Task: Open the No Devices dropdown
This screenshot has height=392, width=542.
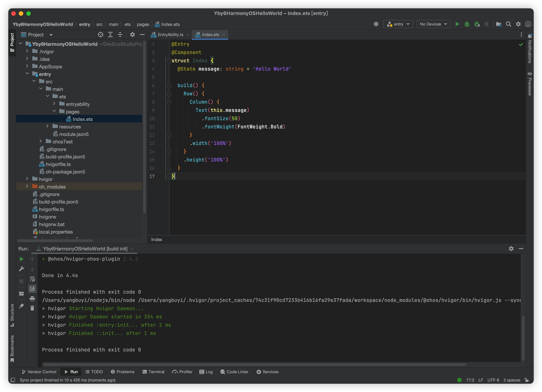Action: coord(433,24)
